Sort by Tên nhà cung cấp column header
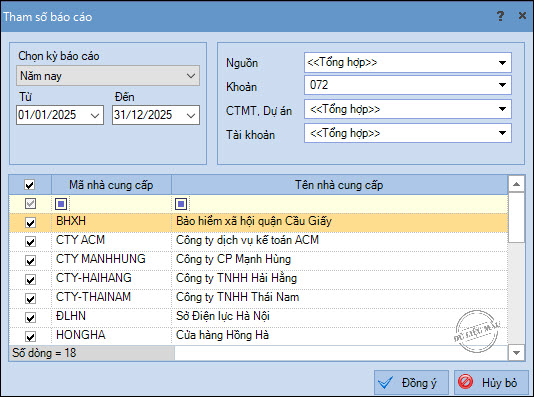 click(x=339, y=185)
